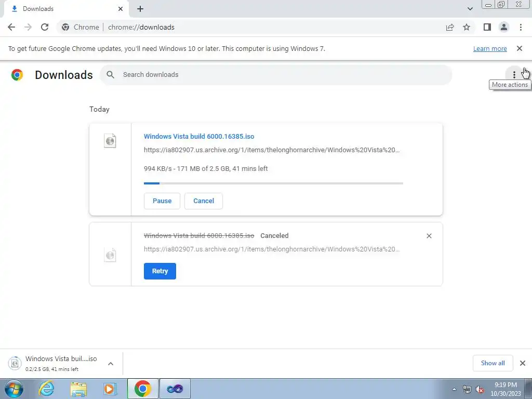Open Windows Vista build 6000.16385.iso link

(199, 137)
